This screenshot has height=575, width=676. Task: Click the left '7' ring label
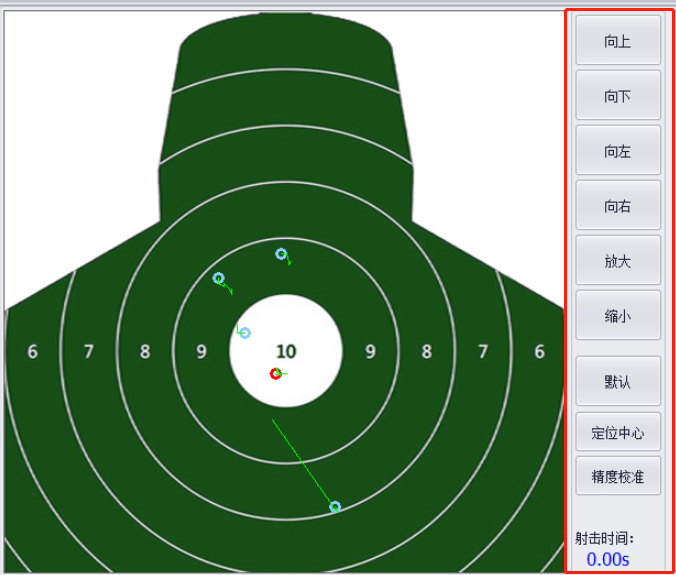pos(89,352)
